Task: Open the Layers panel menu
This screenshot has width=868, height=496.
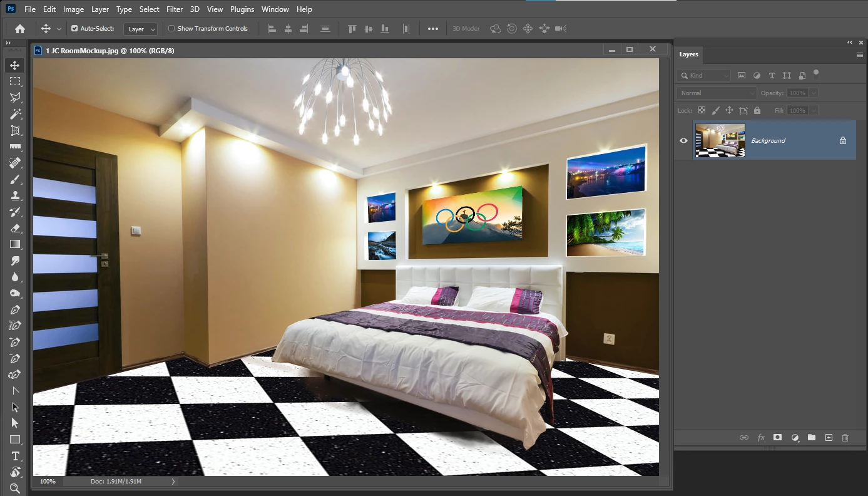Action: coord(860,54)
